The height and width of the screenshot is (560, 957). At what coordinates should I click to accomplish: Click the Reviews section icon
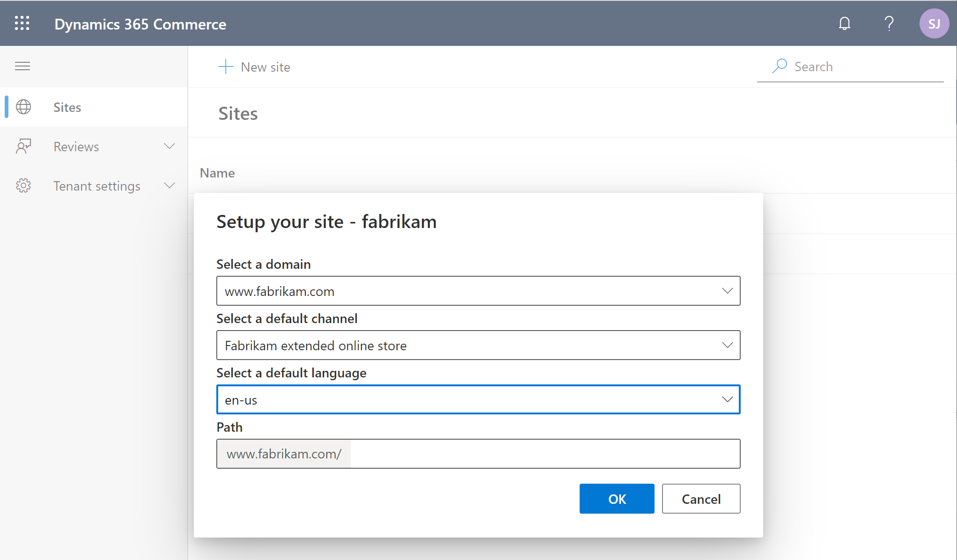23,146
